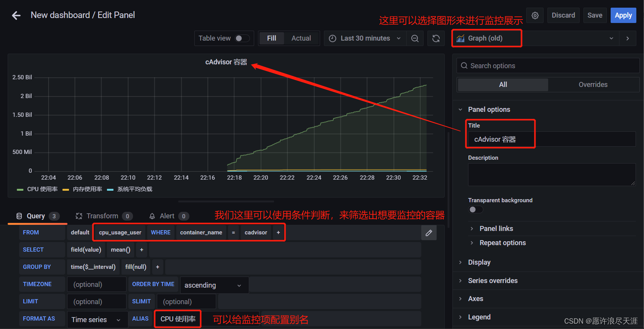Expand the Legend section
This screenshot has width=644, height=329.
click(479, 317)
